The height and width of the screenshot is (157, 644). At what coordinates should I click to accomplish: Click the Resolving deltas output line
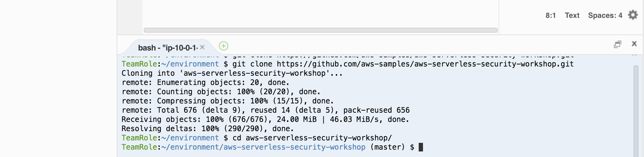tap(208, 129)
